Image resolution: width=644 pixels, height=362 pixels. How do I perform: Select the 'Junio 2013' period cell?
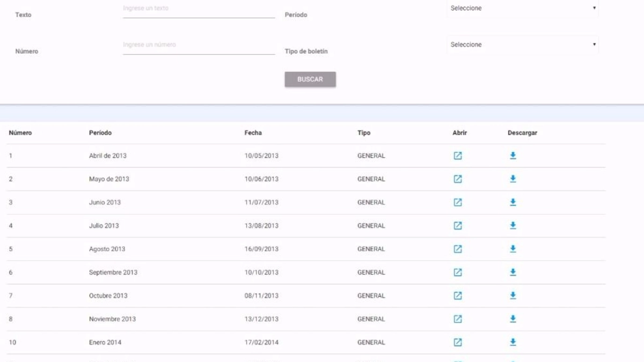tap(105, 203)
